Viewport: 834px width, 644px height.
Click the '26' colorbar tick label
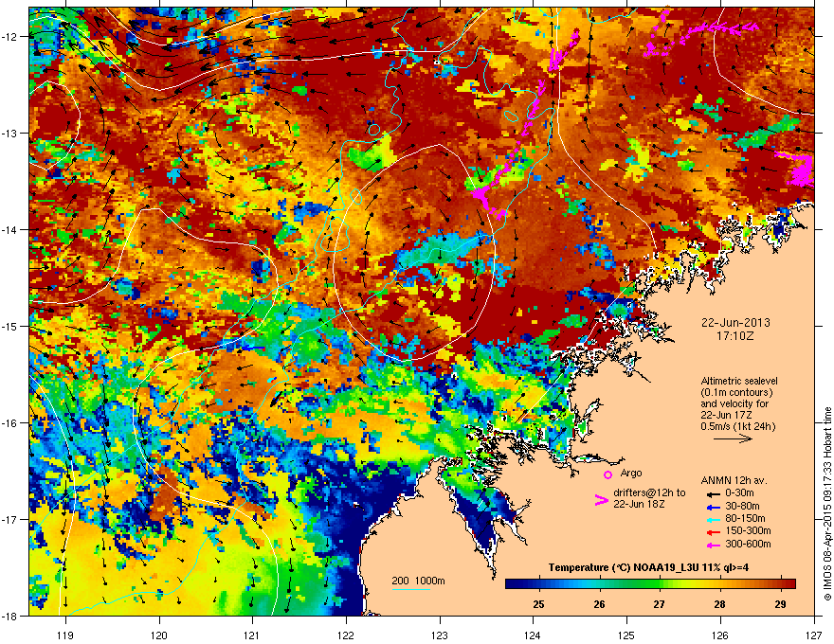coord(599,604)
